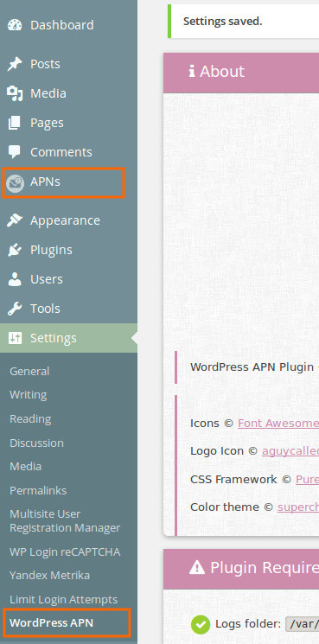The image size is (319, 644).
Task: Open Discussion settings
Action: (36, 443)
